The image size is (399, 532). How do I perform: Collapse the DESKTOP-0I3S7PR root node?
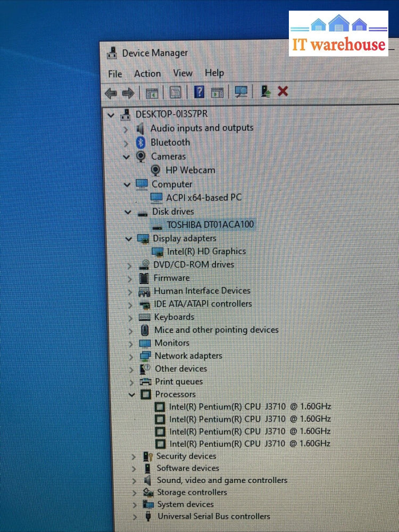111,115
